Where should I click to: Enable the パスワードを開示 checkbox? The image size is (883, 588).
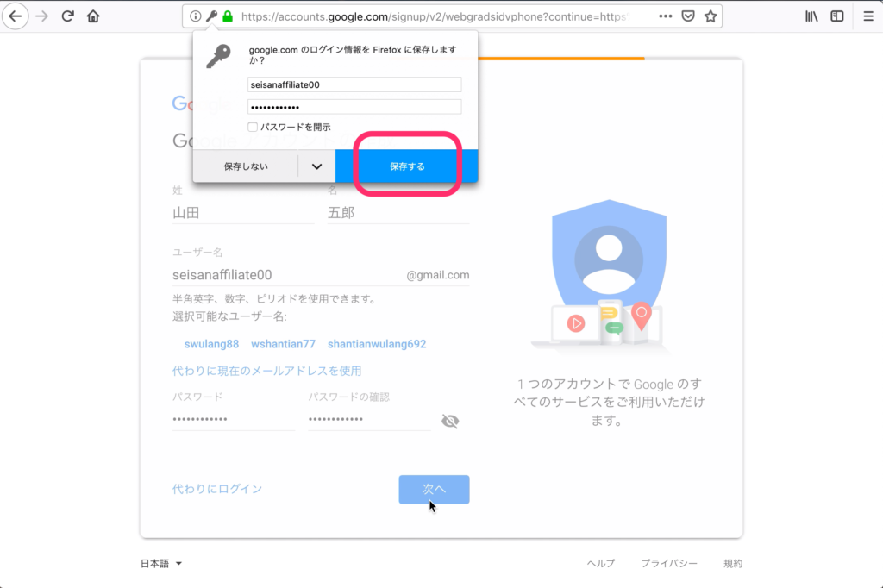tap(252, 126)
